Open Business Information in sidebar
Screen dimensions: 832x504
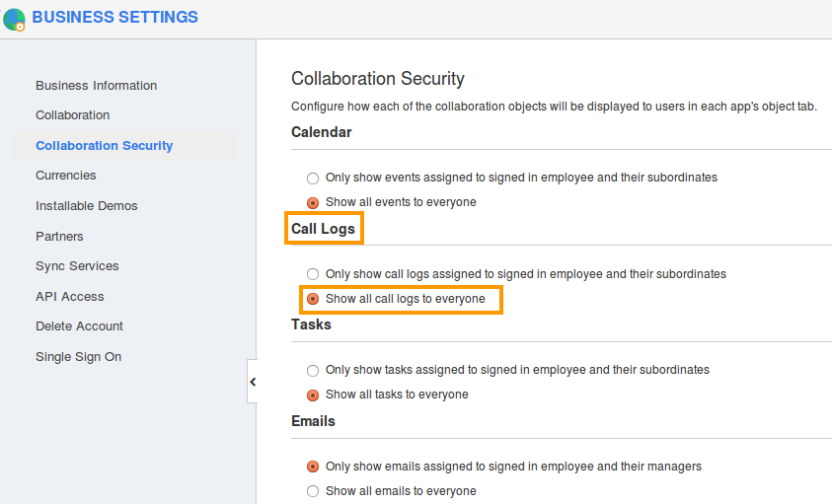click(x=96, y=86)
